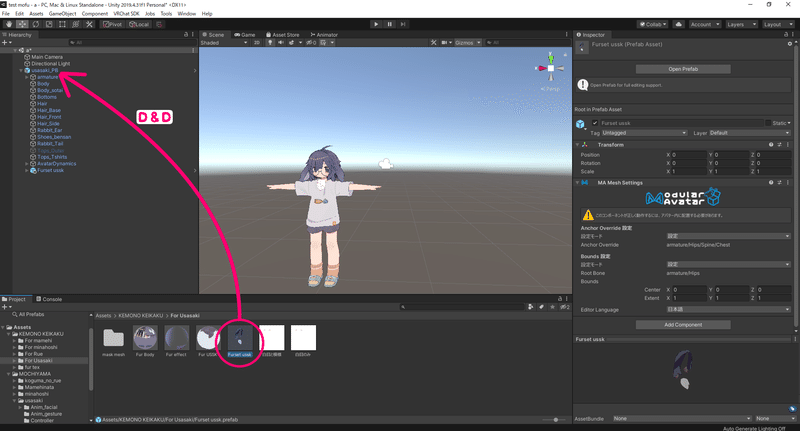
Task: Select the Move tool
Action: click(x=22, y=24)
